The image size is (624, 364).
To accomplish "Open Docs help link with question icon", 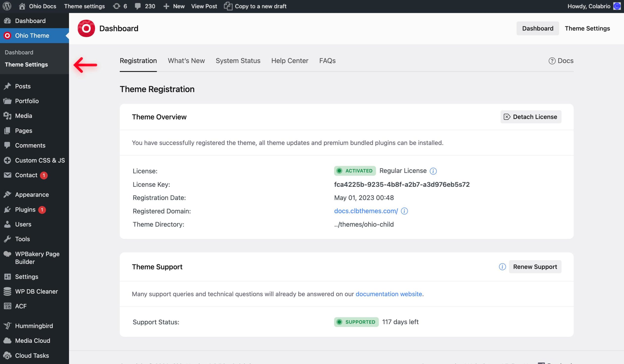I will (561, 61).
